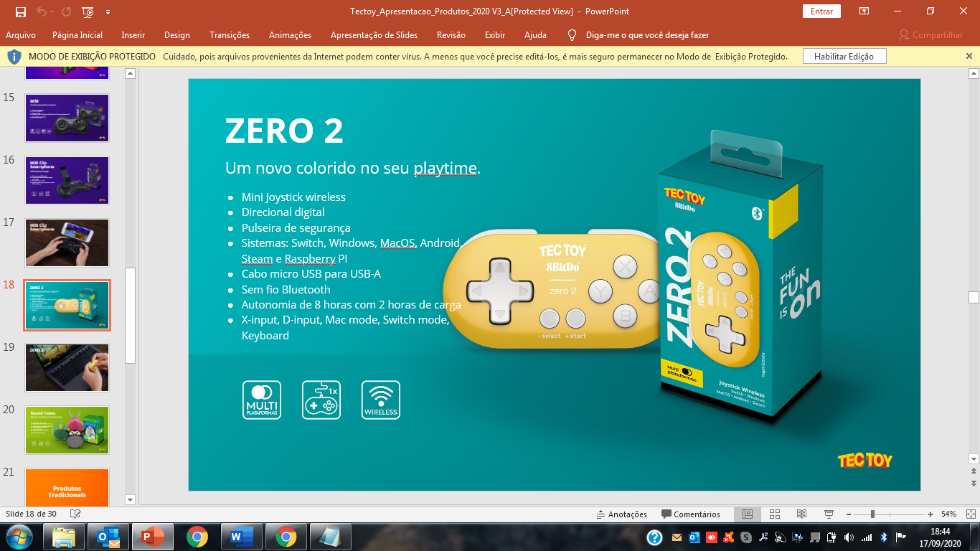Open the Arquivo tab
The image size is (980, 551).
pyautogui.click(x=21, y=35)
